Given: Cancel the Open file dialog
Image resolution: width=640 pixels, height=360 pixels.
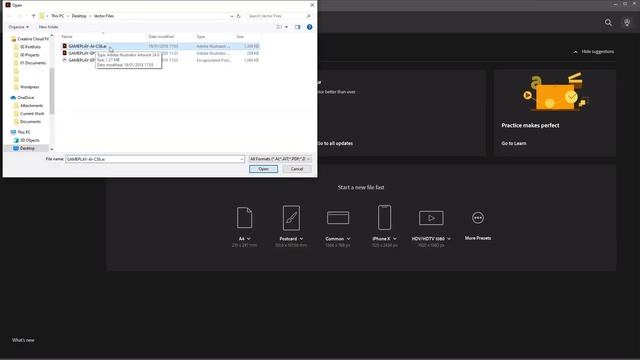Looking at the screenshot, I should [297, 169].
